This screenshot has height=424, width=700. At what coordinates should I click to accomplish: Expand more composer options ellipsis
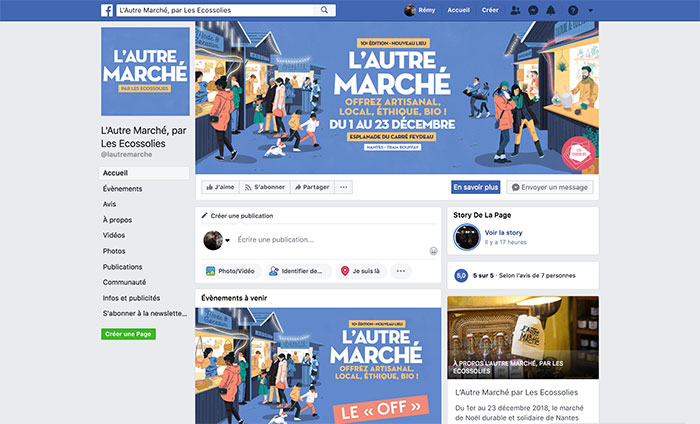pyautogui.click(x=400, y=271)
